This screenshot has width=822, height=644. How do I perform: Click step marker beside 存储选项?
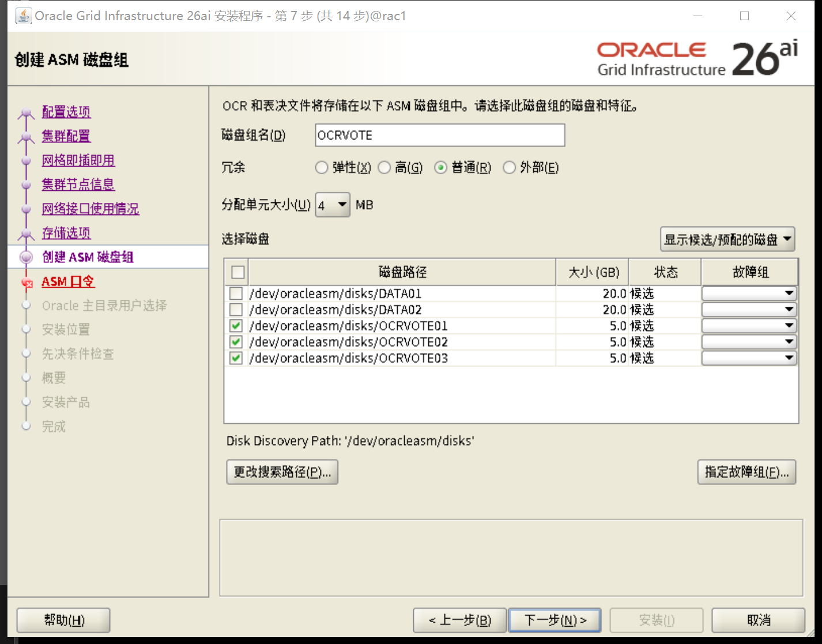coord(26,234)
